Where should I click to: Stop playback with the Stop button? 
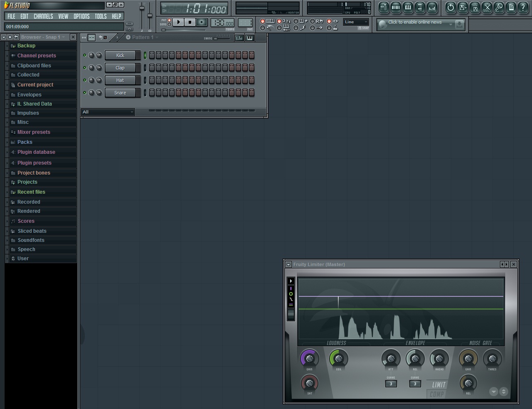click(x=190, y=22)
